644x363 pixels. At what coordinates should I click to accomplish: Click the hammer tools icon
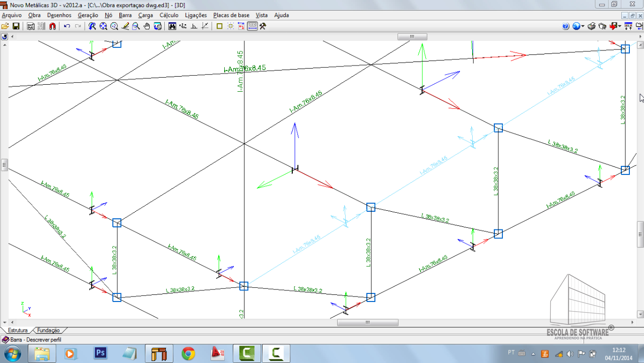tap(263, 26)
